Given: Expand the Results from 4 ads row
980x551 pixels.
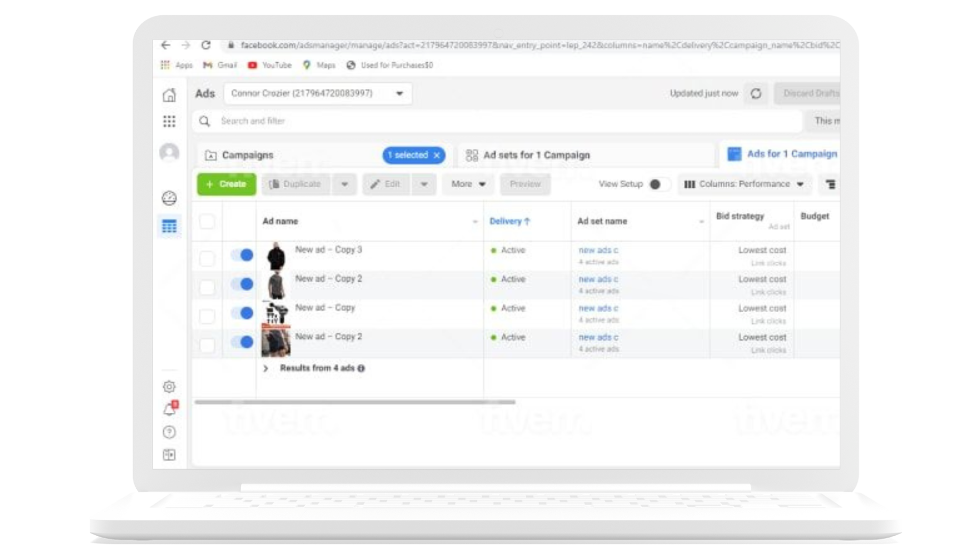Looking at the screenshot, I should pos(265,368).
